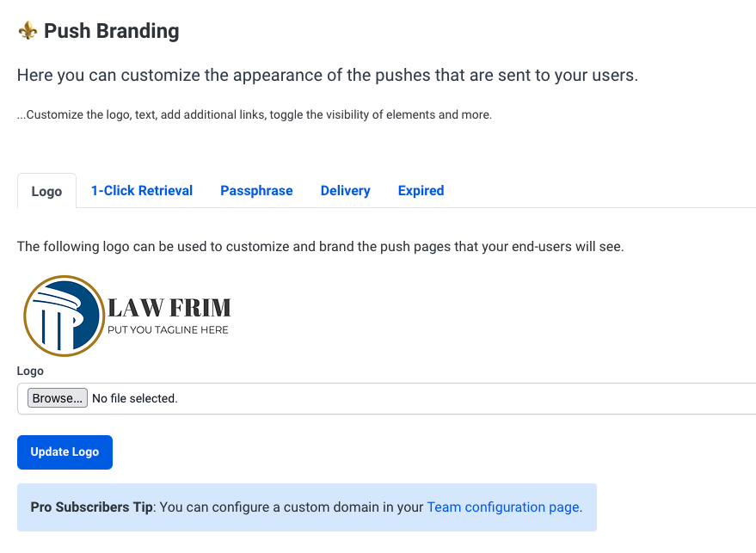The height and width of the screenshot is (553, 756).
Task: Click the 'The following logo can be used' sentence
Action: (321, 247)
